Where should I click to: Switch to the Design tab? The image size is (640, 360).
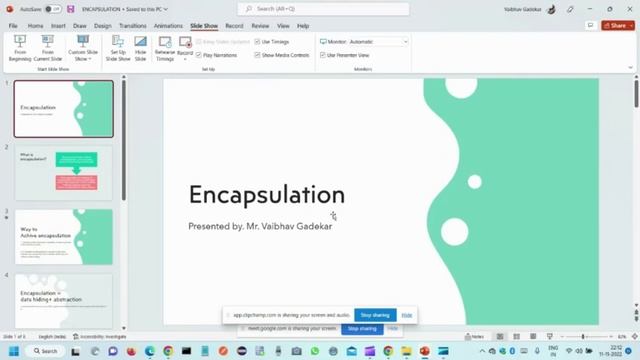(x=102, y=26)
